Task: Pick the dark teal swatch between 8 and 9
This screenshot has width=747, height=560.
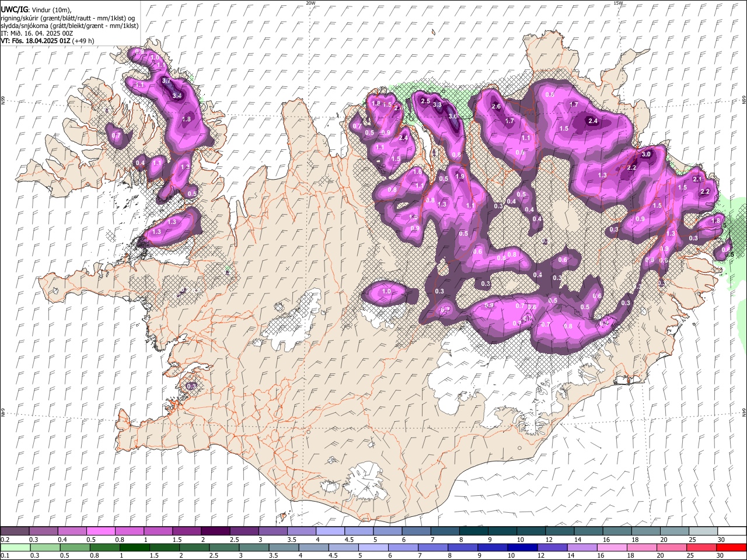Action: pos(473,531)
